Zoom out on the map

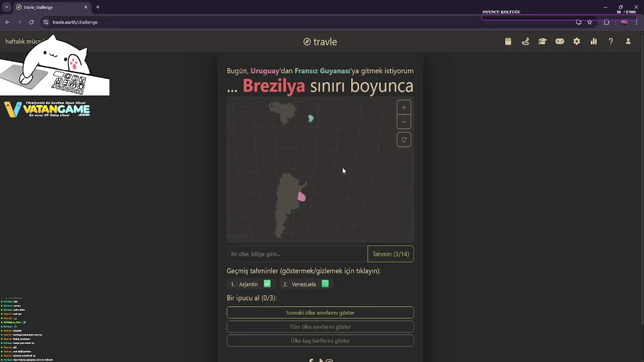point(404,122)
